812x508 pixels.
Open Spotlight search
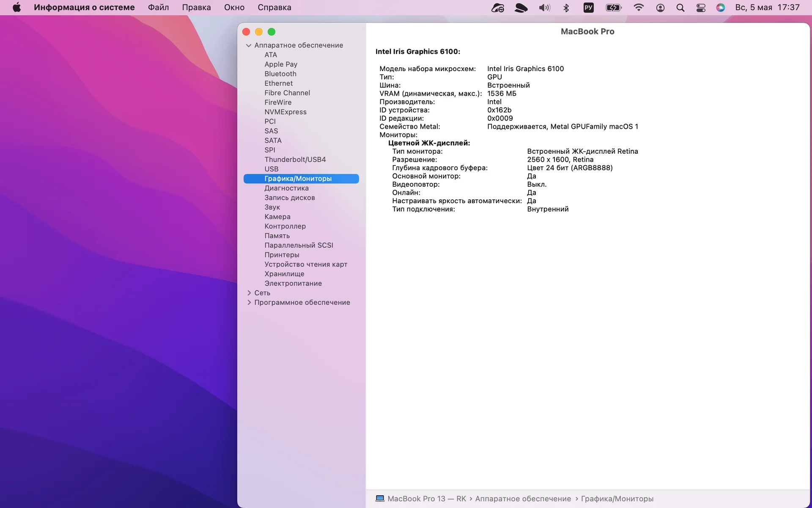point(680,8)
